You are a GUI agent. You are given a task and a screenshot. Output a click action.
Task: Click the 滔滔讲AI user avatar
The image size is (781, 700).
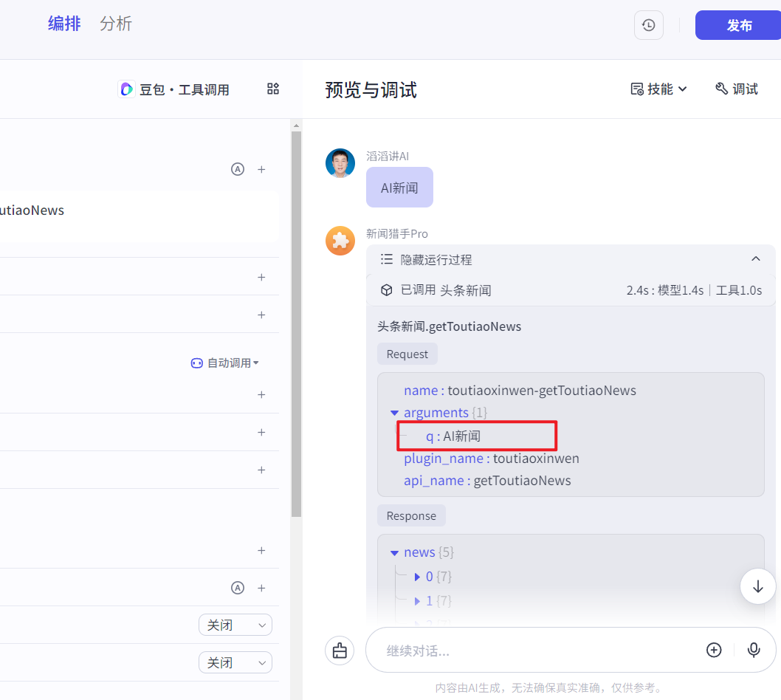click(340, 163)
